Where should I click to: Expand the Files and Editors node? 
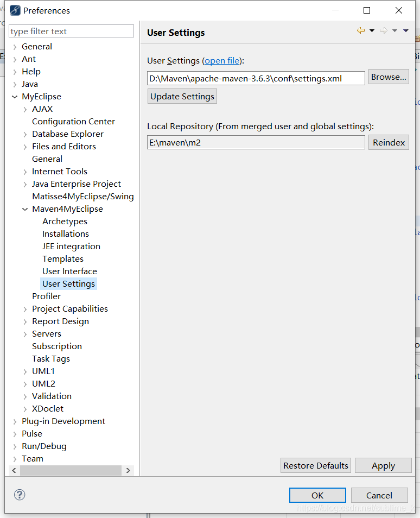[x=25, y=147]
